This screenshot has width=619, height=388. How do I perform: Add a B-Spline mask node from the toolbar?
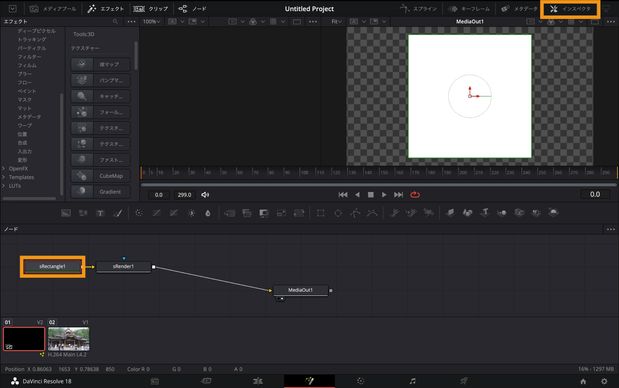tap(372, 213)
